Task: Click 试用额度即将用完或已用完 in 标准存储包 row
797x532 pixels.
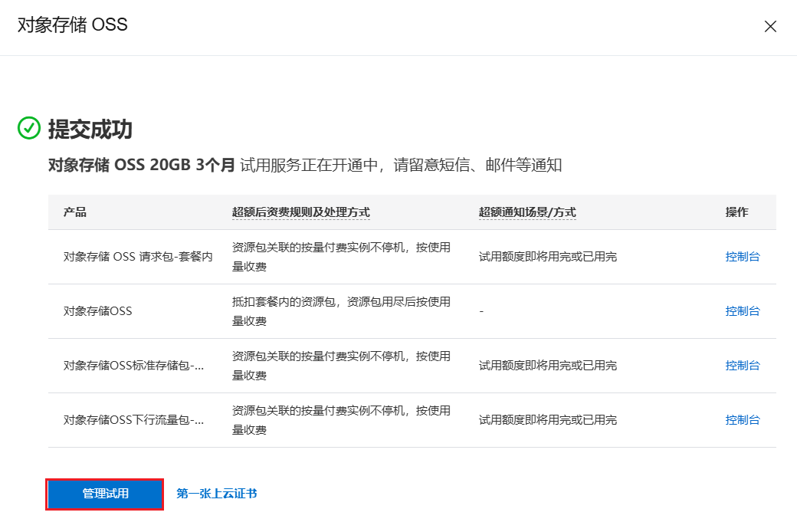Action: click(547, 366)
